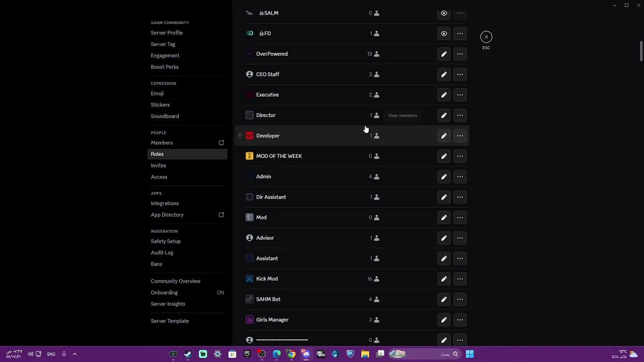Edit the CEO Staff role pencil icon
Image resolution: width=644 pixels, height=362 pixels.
pos(444,74)
